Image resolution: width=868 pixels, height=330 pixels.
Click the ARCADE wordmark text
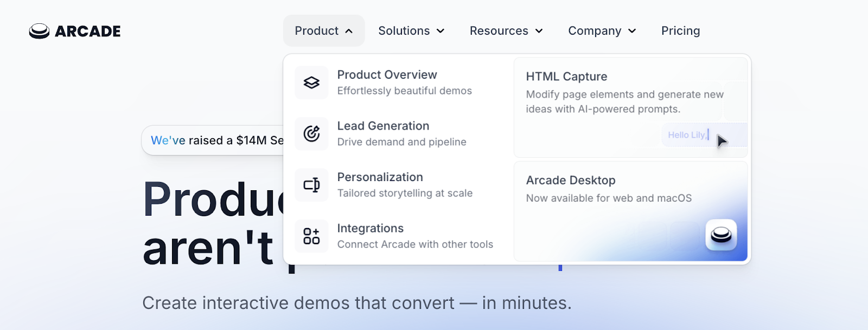click(x=88, y=31)
